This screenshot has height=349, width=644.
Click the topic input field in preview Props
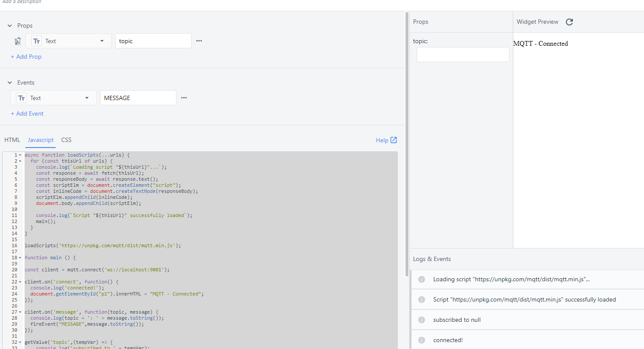(463, 55)
